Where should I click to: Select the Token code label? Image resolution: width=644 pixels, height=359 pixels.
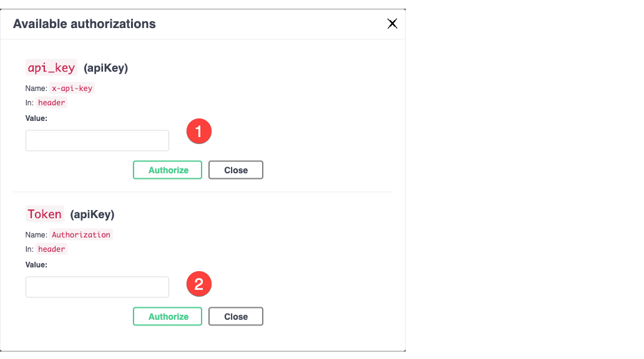(x=45, y=214)
